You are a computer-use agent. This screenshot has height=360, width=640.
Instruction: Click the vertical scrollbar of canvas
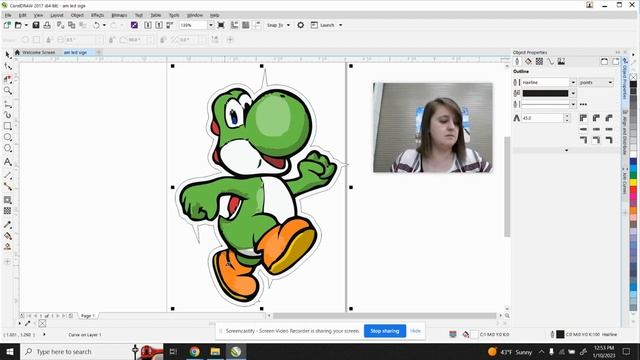(507, 187)
